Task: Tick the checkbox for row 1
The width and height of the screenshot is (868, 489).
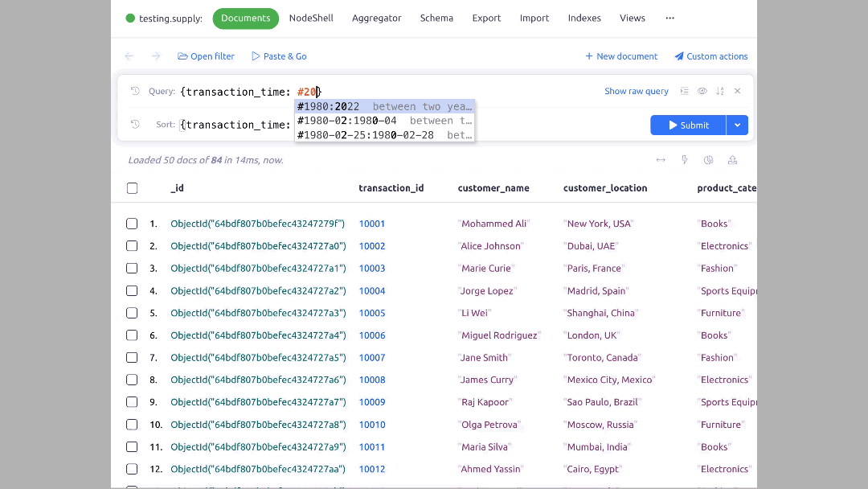Action: (132, 224)
